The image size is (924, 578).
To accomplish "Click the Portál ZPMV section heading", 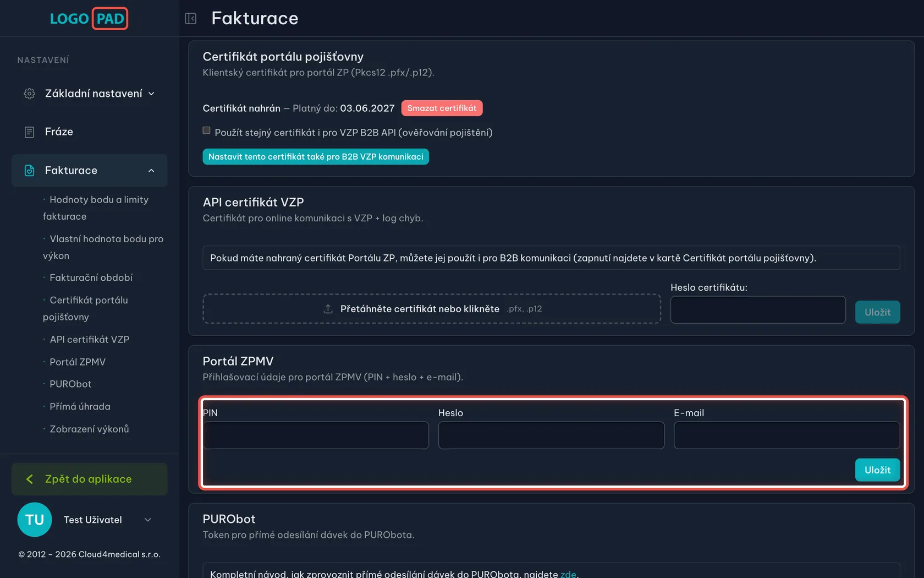I will click(x=238, y=361).
